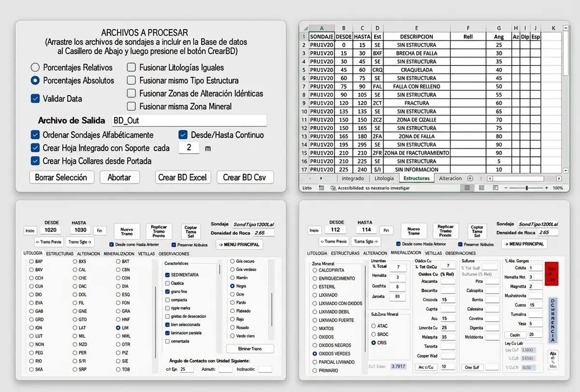Screen dimensions: 580x392
Task: Select Porcentajes Relativos option
Action: 35,68
